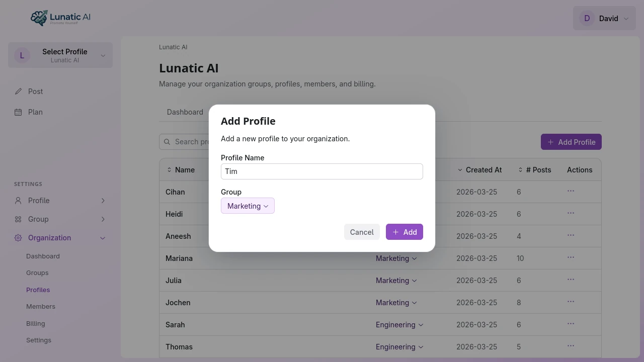
Task: Change Julia's Marketing group dropdown
Action: pyautogui.click(x=396, y=280)
